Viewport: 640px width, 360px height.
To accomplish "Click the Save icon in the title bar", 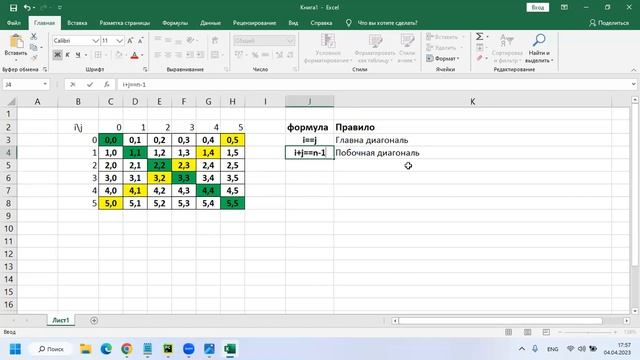I will tap(13, 7).
